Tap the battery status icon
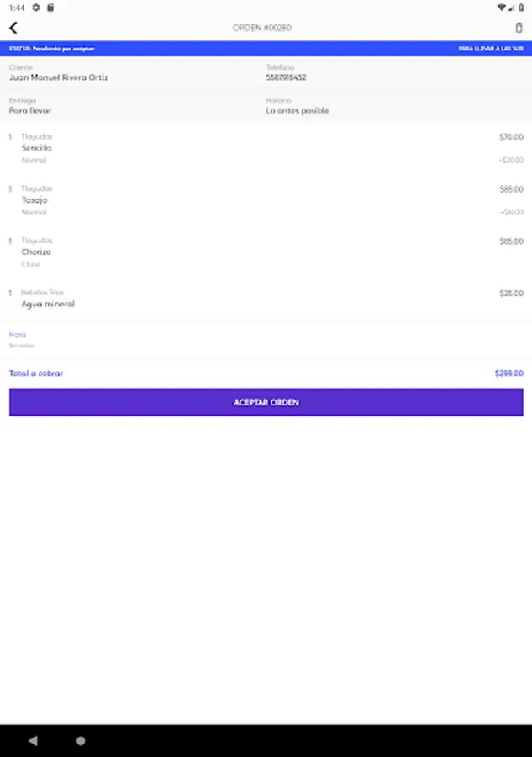 pyautogui.click(x=521, y=7)
